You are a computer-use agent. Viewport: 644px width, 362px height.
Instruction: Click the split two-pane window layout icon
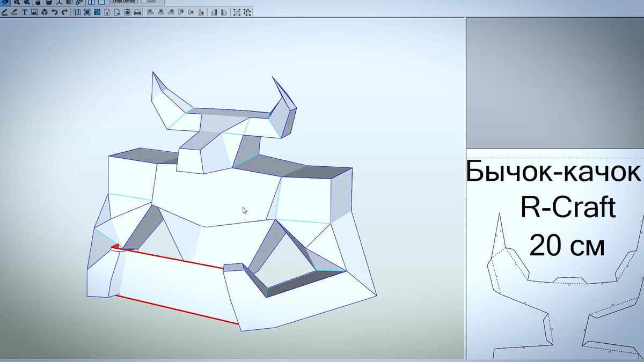point(91,2)
